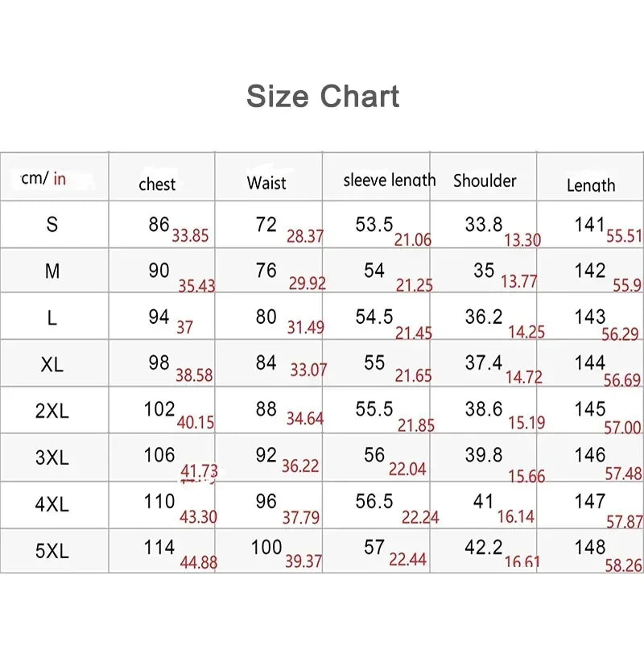Click the 2XL size row label
Image resolution: width=644 pixels, height=650 pixels.
52,412
